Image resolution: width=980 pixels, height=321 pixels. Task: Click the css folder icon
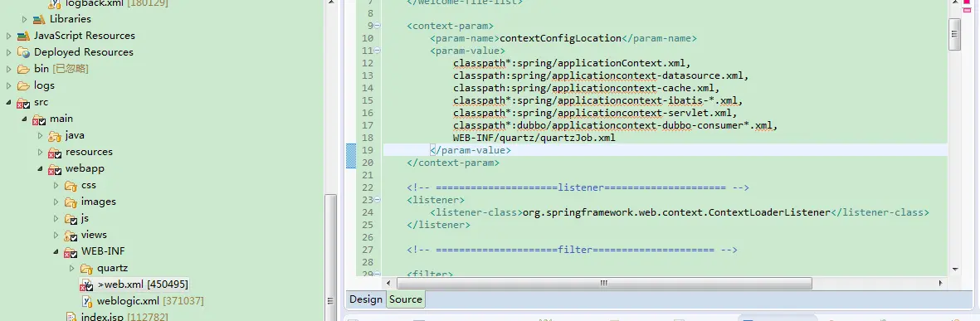71,186
